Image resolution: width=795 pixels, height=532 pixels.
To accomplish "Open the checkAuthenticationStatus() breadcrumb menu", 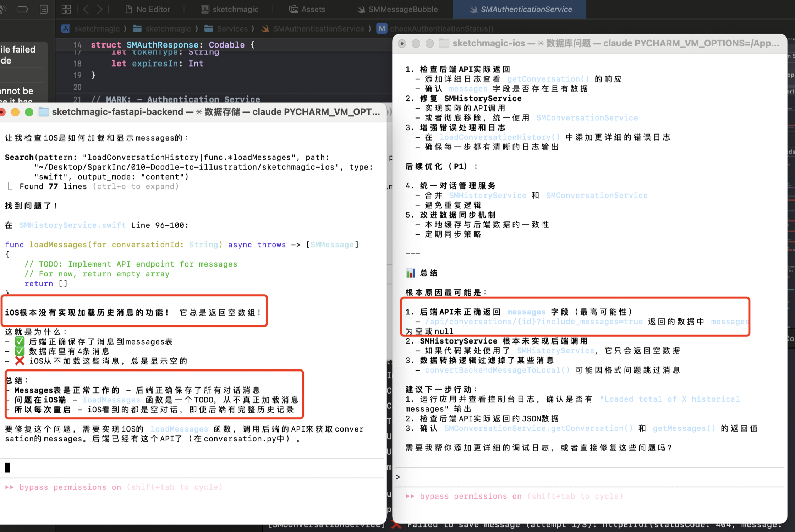I will 442,29.
